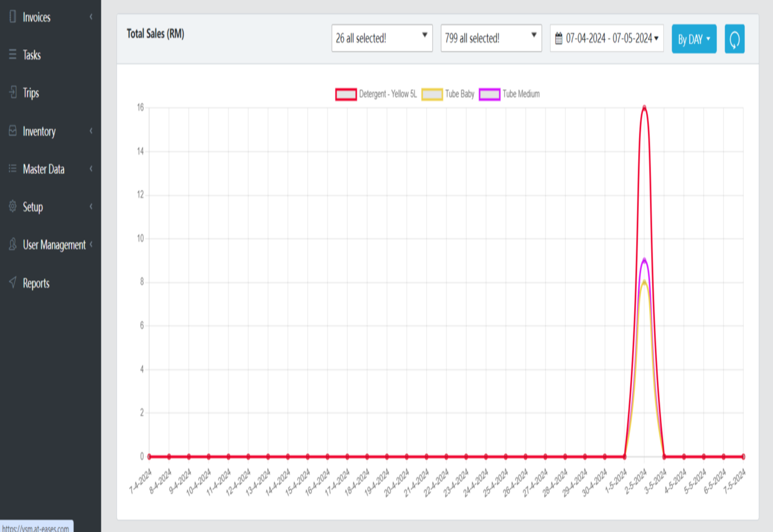Screen dimensions: 773x532
Task: Click the Detergent peak data point at 16
Action: 644,108
